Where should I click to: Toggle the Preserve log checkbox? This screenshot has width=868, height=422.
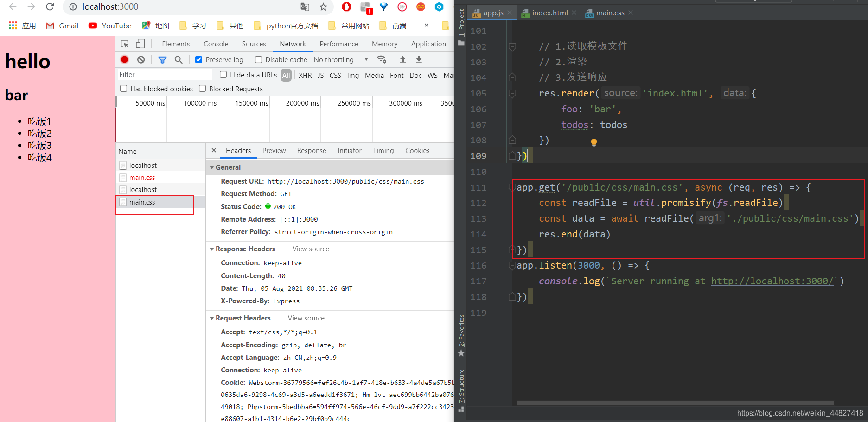(198, 60)
